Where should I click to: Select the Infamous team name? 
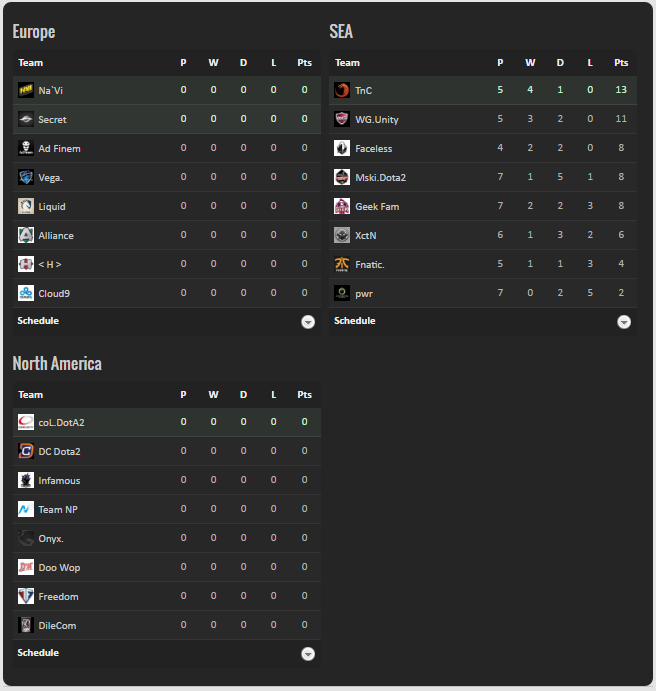coord(59,481)
